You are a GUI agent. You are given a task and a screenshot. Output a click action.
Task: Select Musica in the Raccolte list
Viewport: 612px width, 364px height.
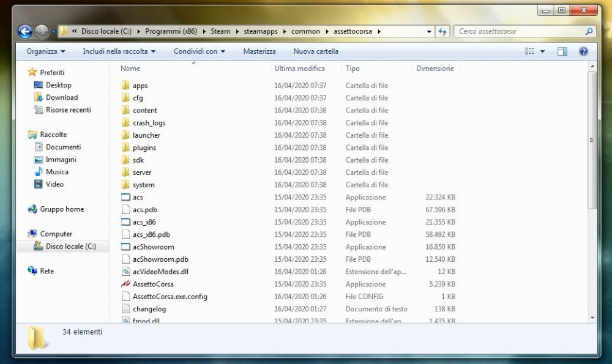(57, 172)
